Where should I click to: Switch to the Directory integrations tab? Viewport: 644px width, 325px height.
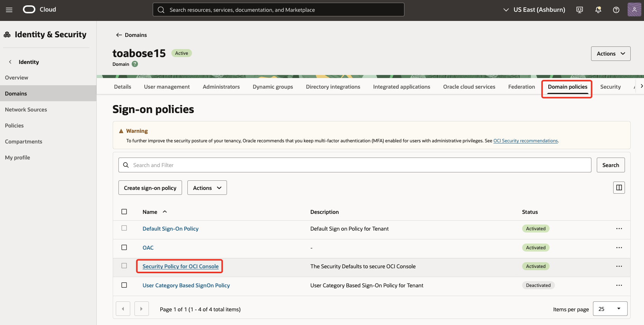[x=333, y=87]
